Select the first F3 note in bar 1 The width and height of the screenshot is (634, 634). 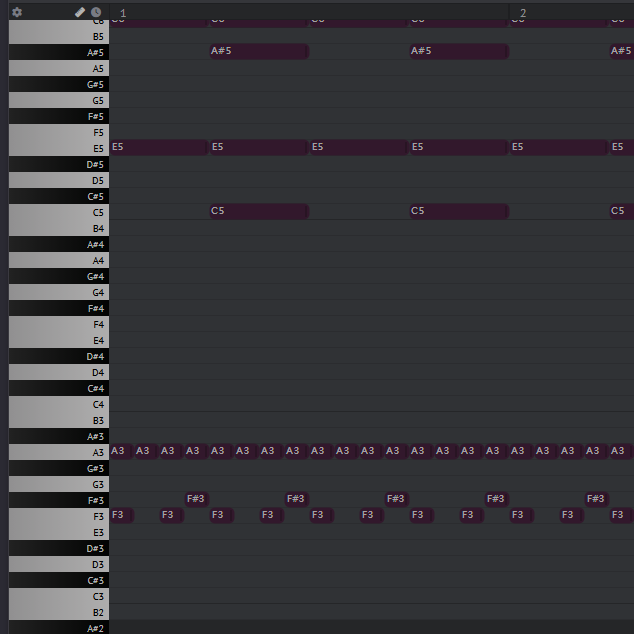tap(121, 516)
